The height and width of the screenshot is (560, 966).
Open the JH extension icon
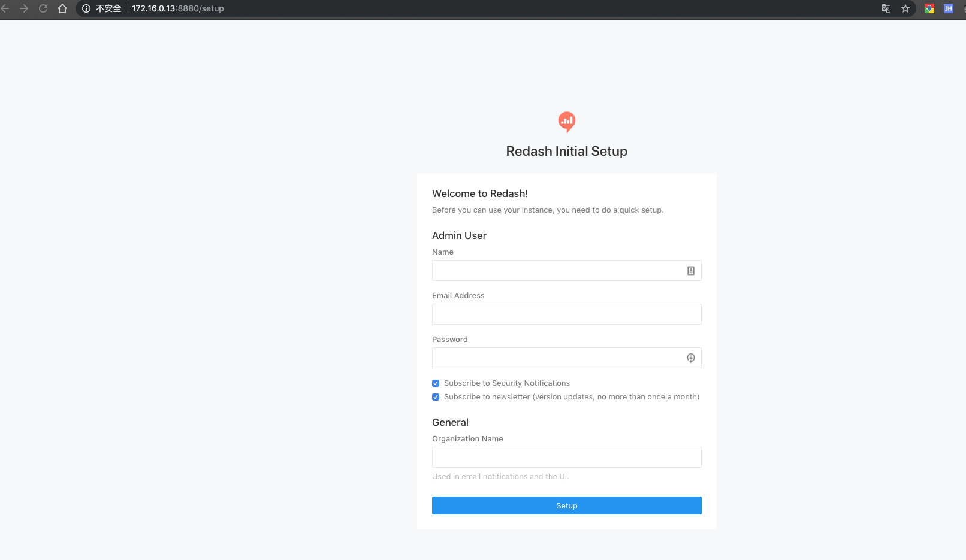pos(948,8)
